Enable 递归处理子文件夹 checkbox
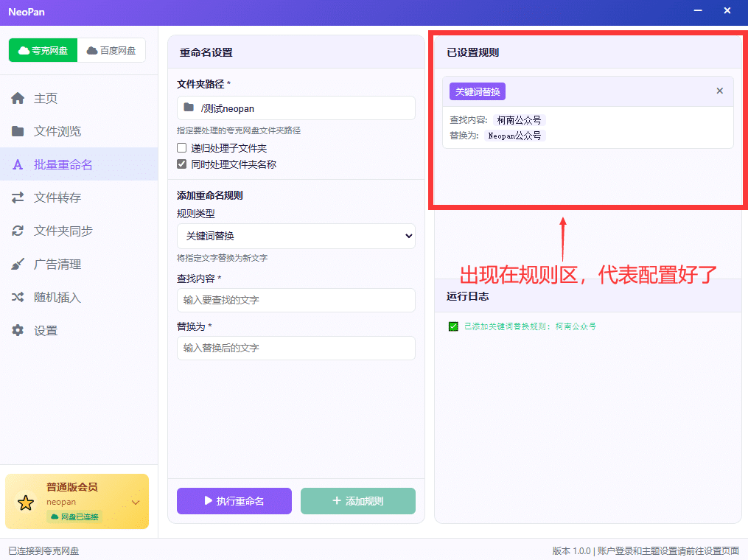This screenshot has height=560, width=748. coord(181,148)
